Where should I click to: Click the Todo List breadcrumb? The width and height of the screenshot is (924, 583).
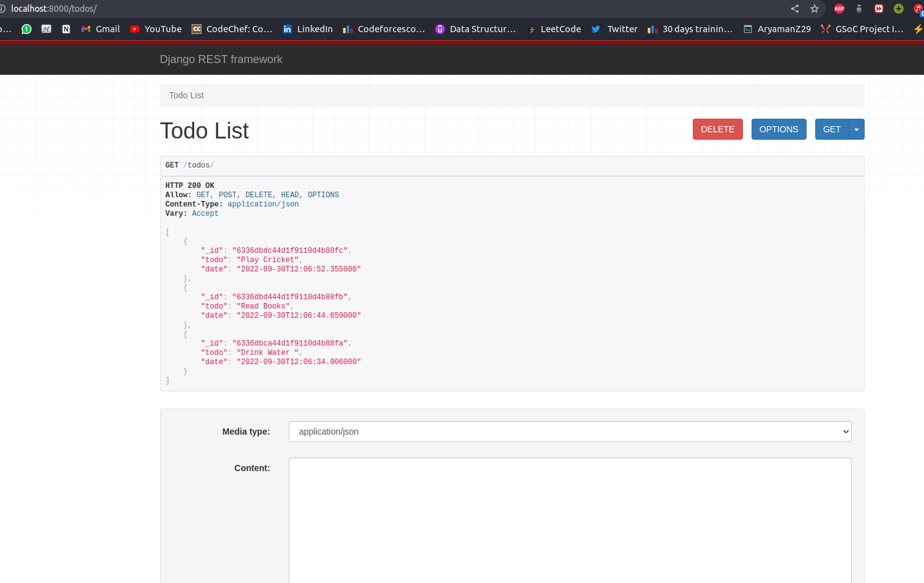pyautogui.click(x=187, y=95)
